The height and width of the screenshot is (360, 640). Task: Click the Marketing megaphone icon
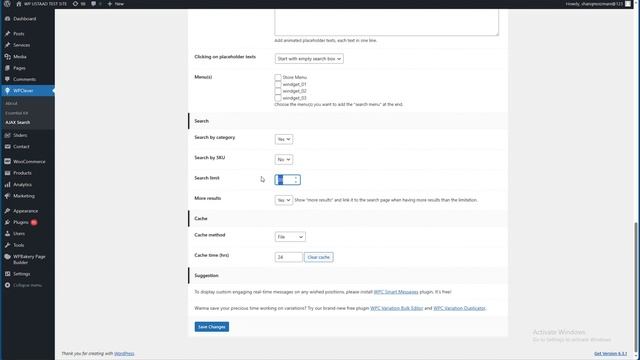click(x=7, y=196)
